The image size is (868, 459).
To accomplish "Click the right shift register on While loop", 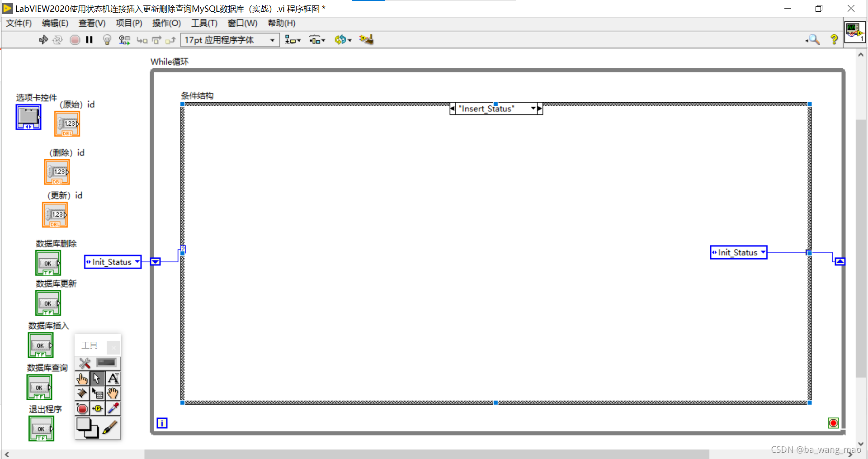I will [x=840, y=261].
